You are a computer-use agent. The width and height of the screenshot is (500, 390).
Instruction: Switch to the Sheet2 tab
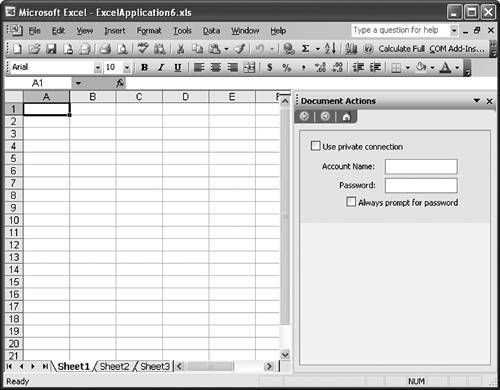pyautogui.click(x=114, y=366)
